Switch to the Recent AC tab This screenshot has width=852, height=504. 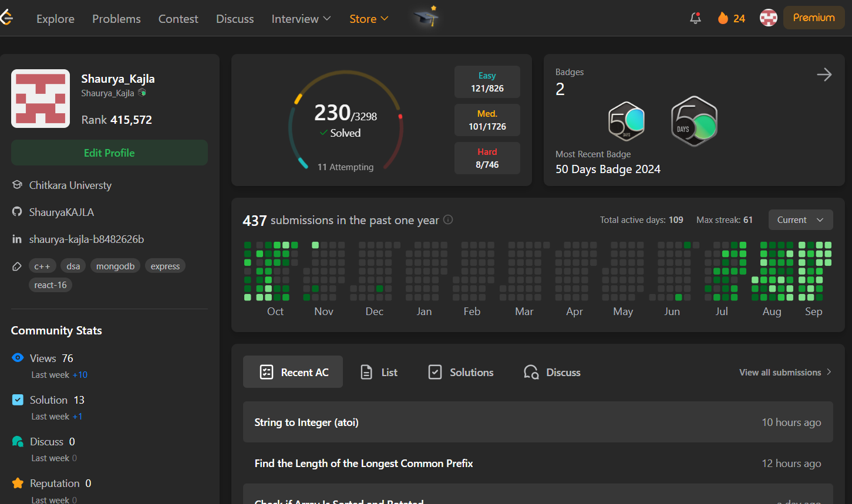point(293,372)
